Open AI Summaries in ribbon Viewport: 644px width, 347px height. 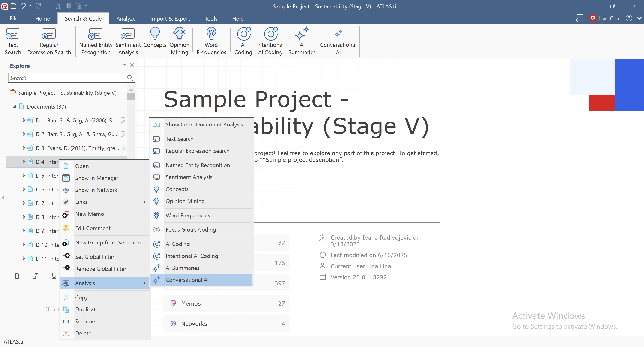(x=302, y=41)
